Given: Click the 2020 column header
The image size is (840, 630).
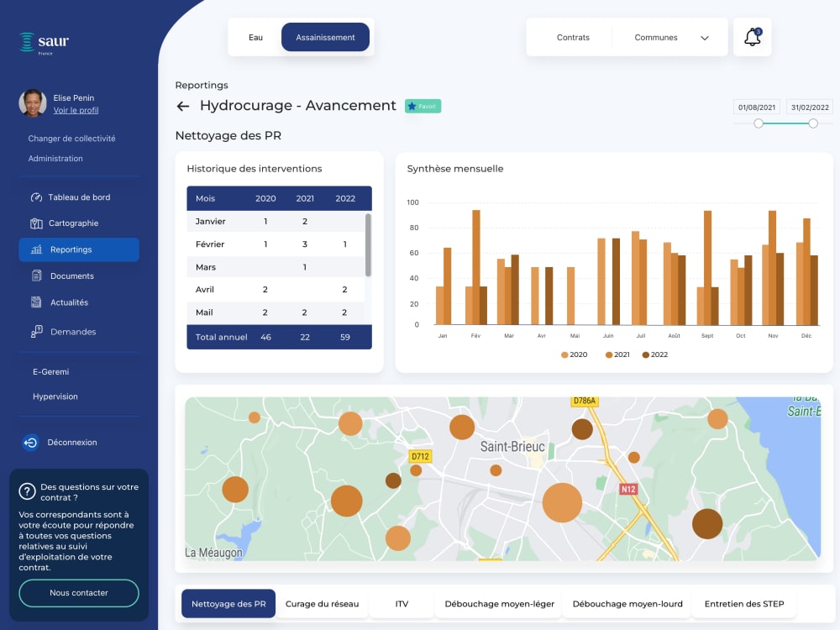Looking at the screenshot, I should click(x=265, y=198).
